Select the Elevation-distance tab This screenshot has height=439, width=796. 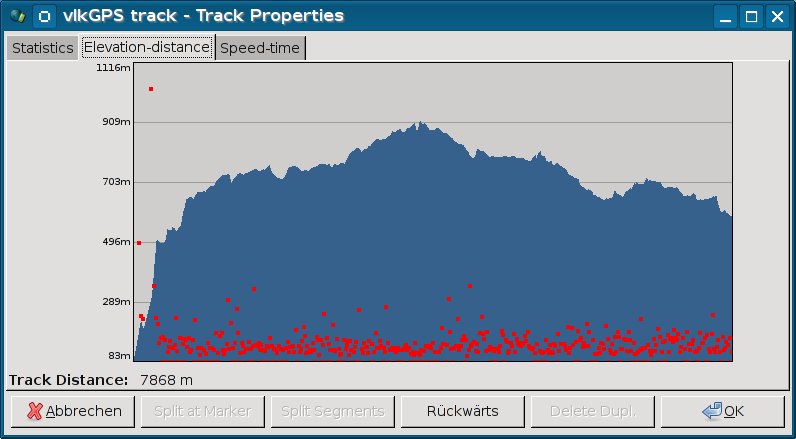[x=147, y=48]
